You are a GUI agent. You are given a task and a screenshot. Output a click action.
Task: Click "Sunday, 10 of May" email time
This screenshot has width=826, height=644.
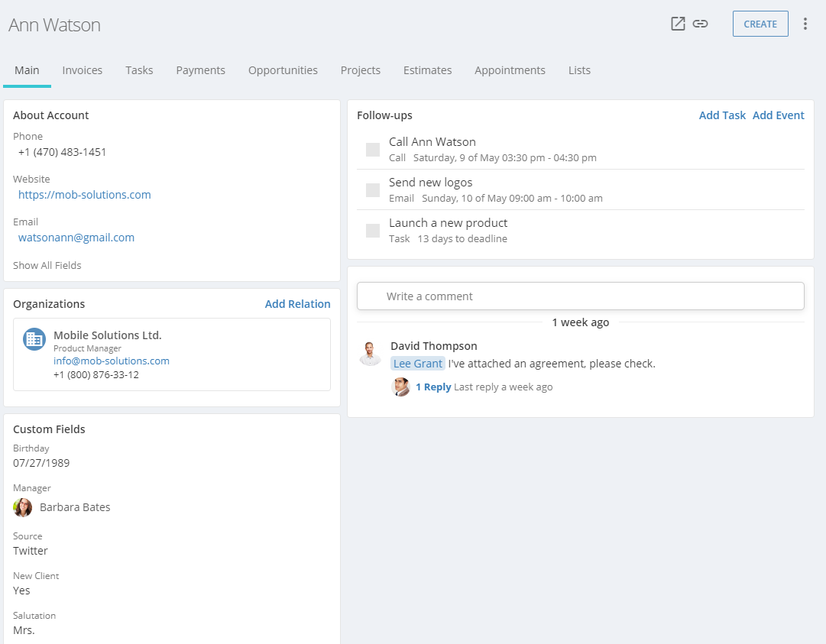[x=512, y=199]
